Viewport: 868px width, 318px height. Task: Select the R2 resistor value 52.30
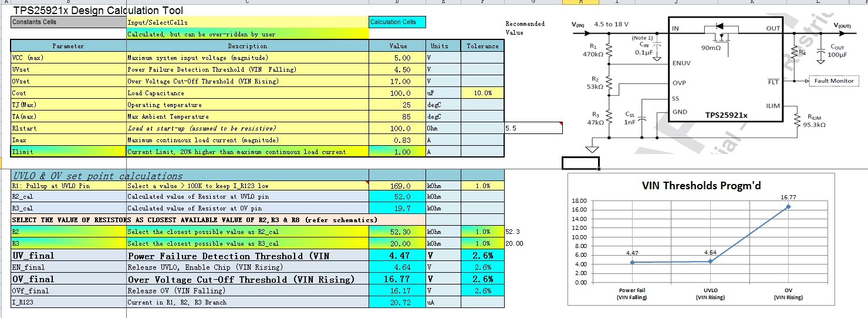coord(397,232)
